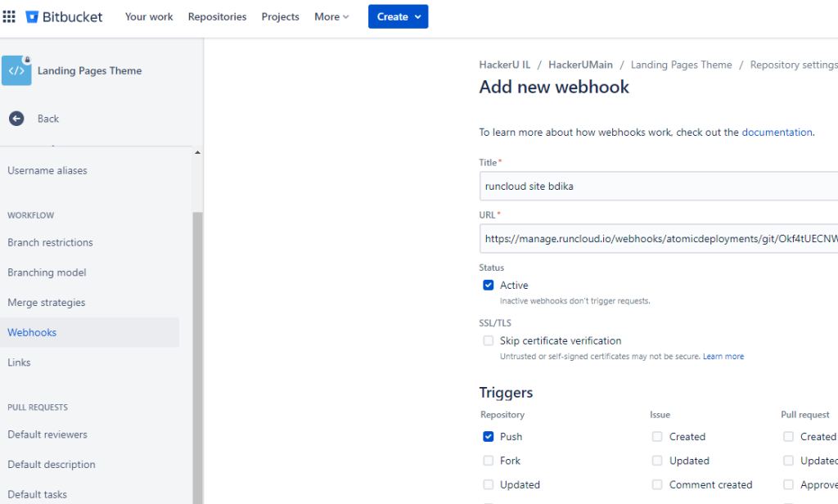Open Repositories in top navigation

click(x=217, y=16)
